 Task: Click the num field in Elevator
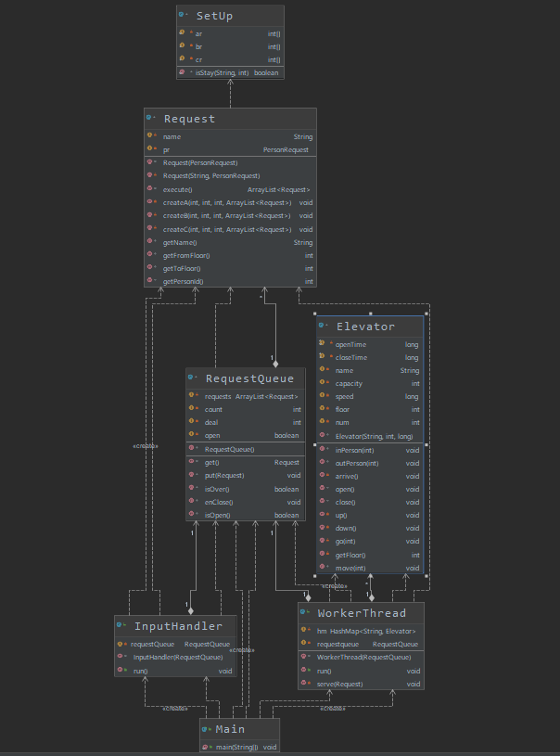[x=370, y=423]
